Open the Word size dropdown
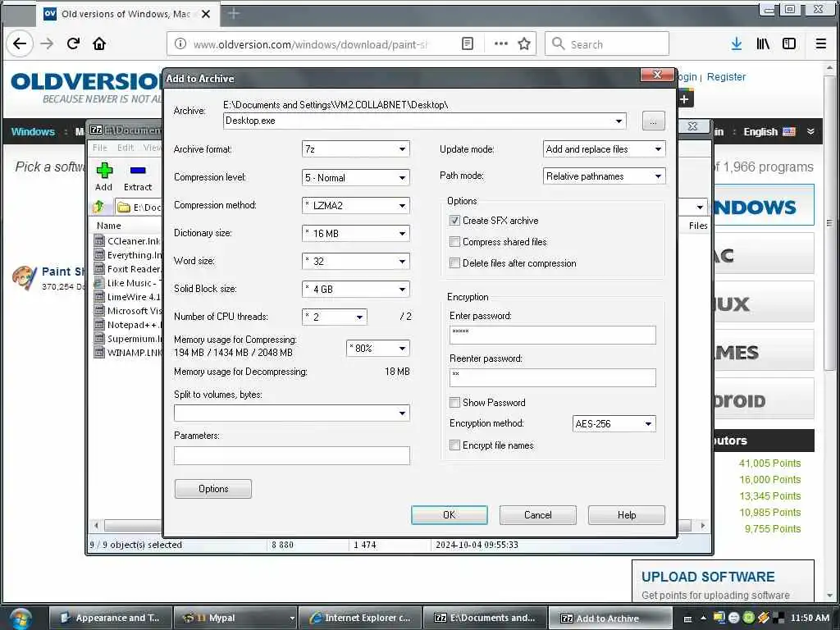 point(356,261)
